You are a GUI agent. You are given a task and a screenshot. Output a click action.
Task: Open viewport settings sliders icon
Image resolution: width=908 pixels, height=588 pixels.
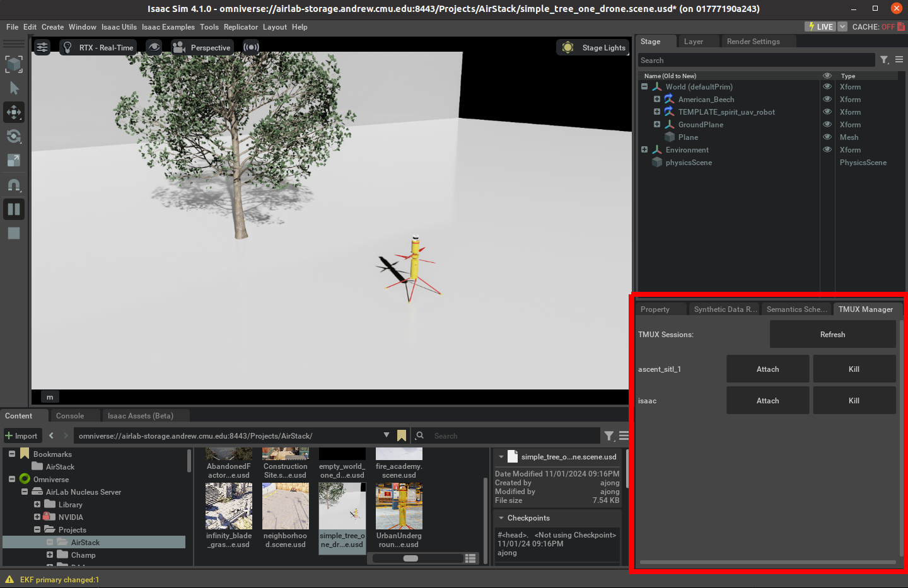tap(42, 47)
